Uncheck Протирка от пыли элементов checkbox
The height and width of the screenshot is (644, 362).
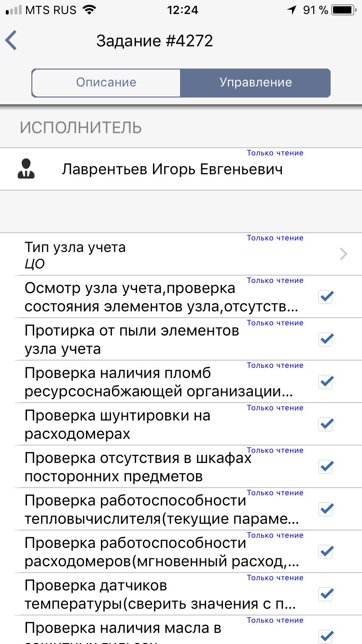pyautogui.click(x=326, y=339)
